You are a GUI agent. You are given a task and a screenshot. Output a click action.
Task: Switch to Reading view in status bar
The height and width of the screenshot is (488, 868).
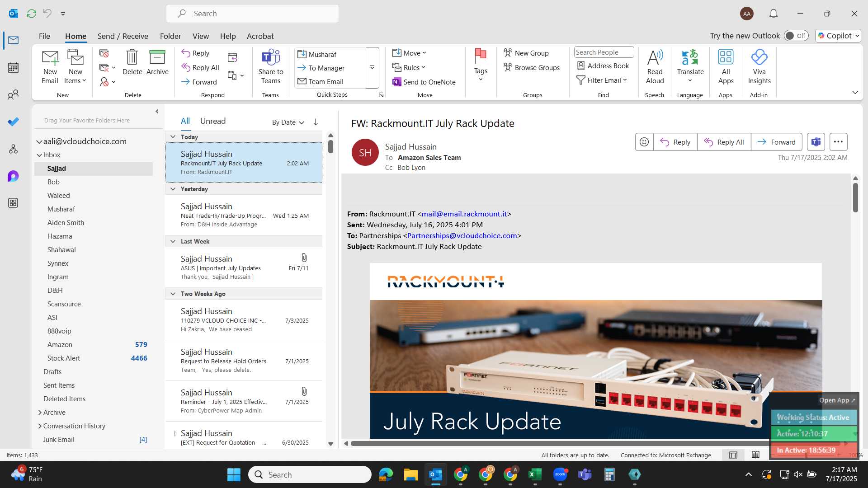pyautogui.click(x=755, y=455)
